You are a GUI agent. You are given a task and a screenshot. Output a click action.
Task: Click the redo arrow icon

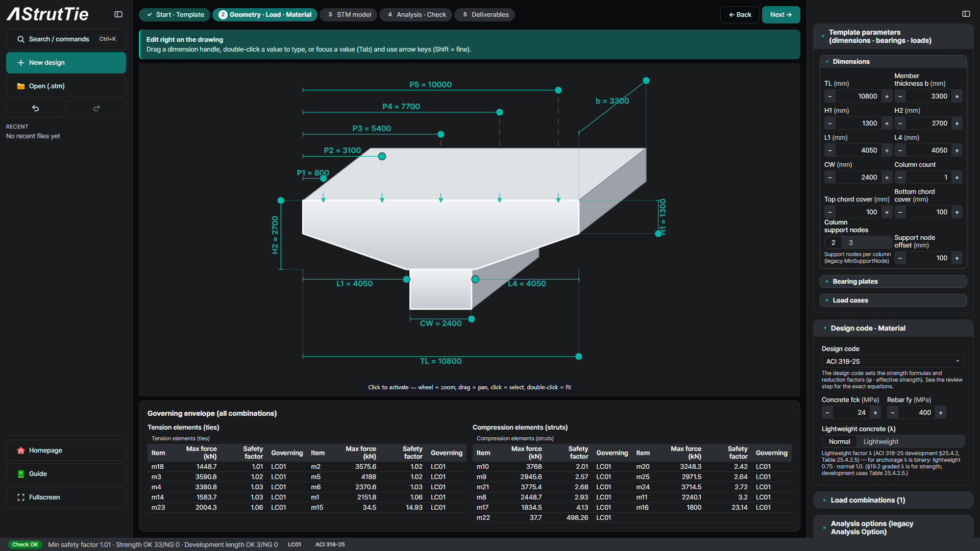96,108
